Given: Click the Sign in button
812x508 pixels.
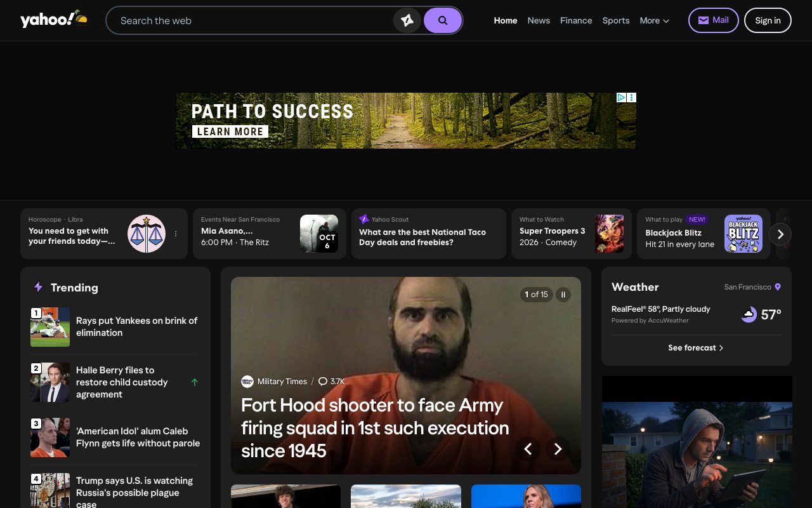Looking at the screenshot, I should (768, 20).
